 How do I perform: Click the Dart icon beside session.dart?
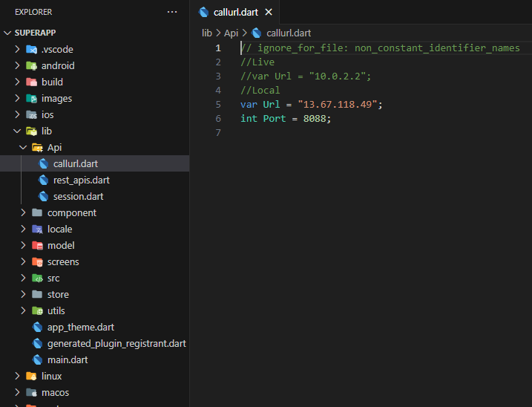tap(44, 197)
